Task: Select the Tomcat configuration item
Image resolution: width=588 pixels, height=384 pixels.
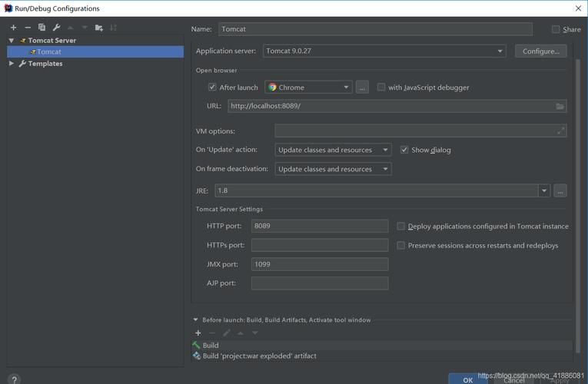Action: coord(95,51)
